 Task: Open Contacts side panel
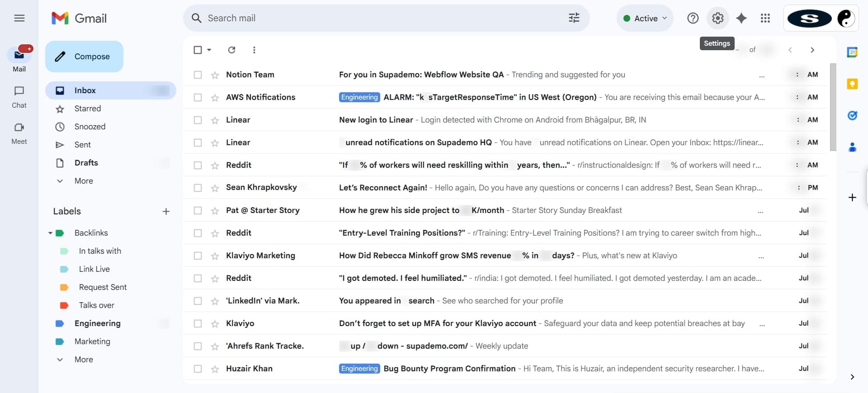[852, 147]
